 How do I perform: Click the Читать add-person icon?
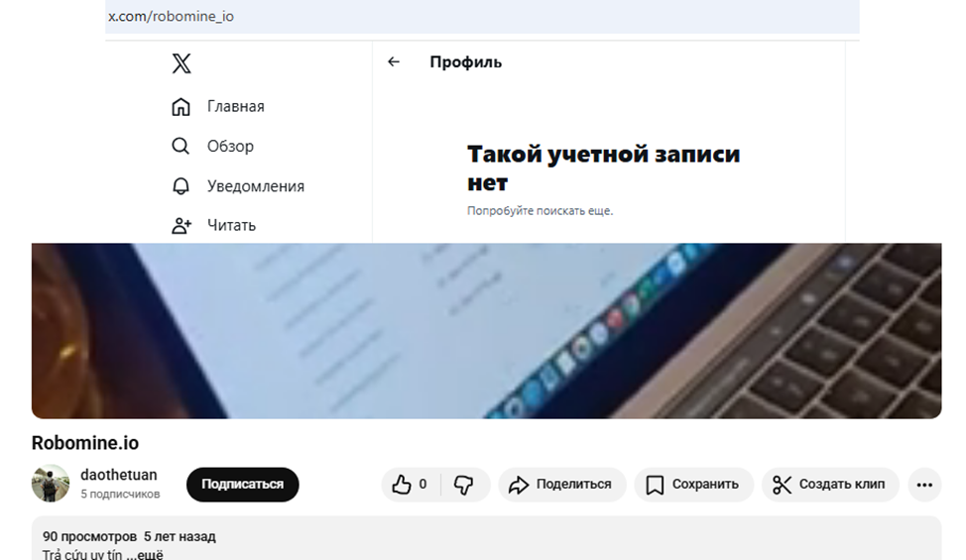[x=181, y=225]
